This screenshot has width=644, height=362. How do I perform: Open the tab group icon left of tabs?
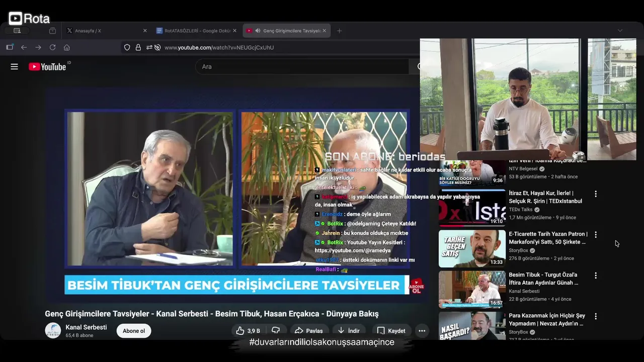click(x=52, y=31)
